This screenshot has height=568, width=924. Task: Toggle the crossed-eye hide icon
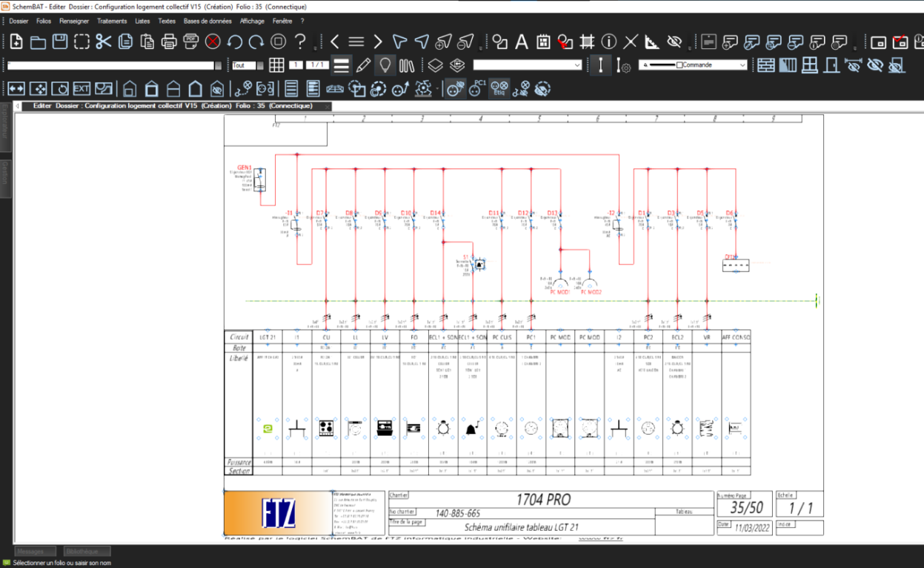pyautogui.click(x=674, y=42)
